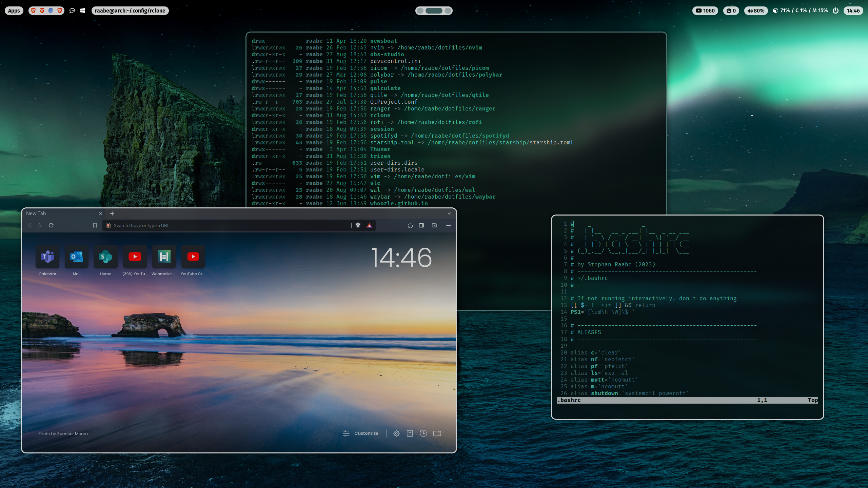Bookmark this page using bookmark icon

(x=95, y=225)
